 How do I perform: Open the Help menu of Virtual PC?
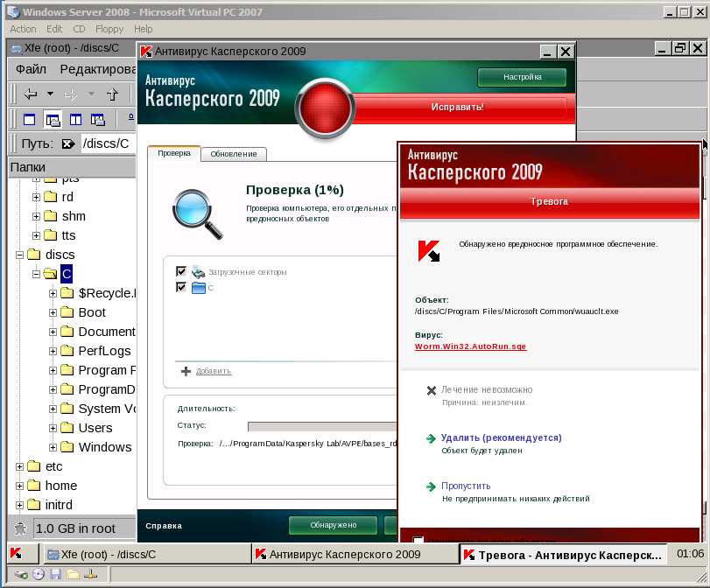point(143,29)
